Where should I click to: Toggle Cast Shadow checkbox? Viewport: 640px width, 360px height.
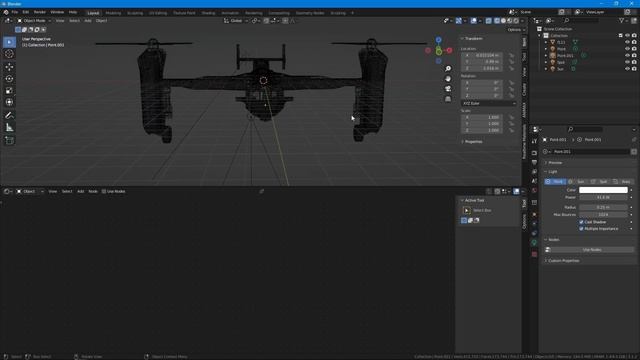tap(581, 222)
